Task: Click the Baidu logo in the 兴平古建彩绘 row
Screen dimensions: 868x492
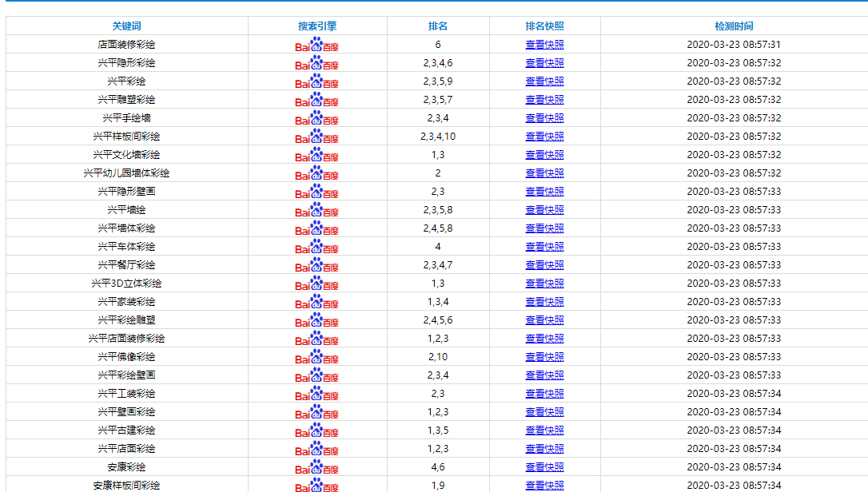Action: [x=317, y=430]
